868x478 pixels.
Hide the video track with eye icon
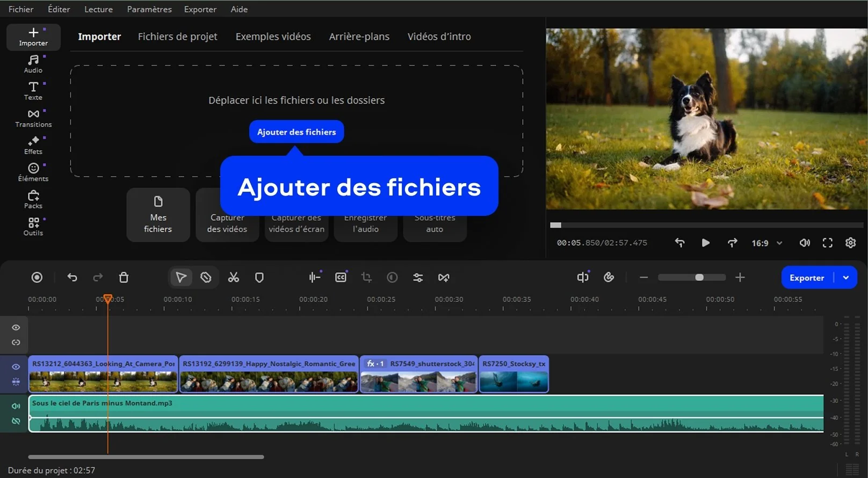click(x=16, y=367)
